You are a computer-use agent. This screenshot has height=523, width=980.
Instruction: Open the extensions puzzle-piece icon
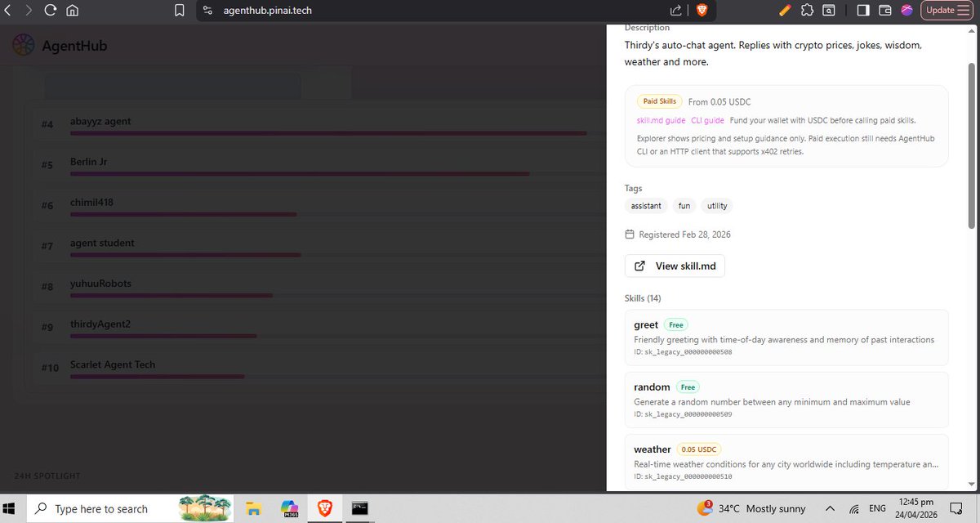[x=807, y=11]
